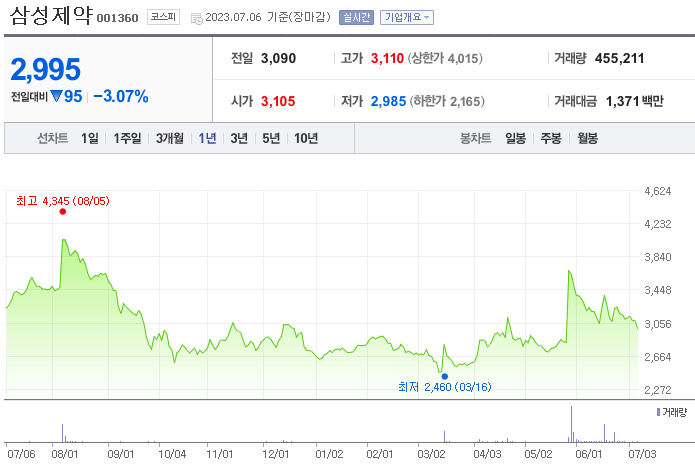Switch to the 주봉 candle chart
Screen dimensions: 695x467
pyautogui.click(x=551, y=138)
